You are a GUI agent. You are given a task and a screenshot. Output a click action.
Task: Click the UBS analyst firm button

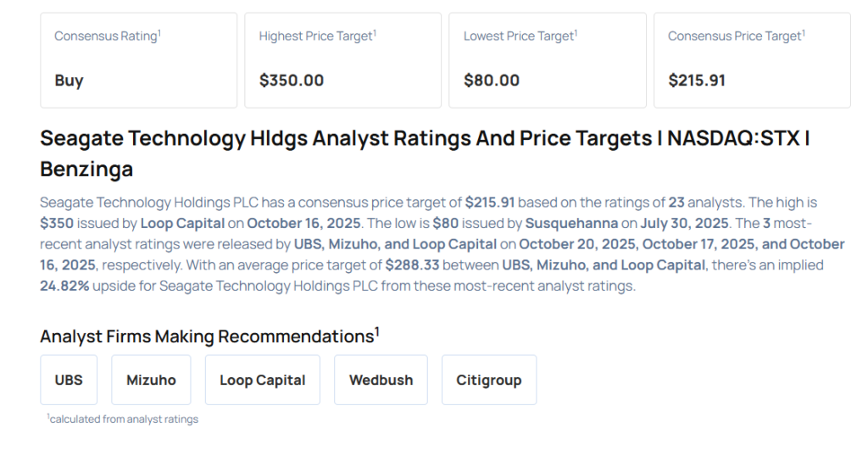[x=69, y=380]
